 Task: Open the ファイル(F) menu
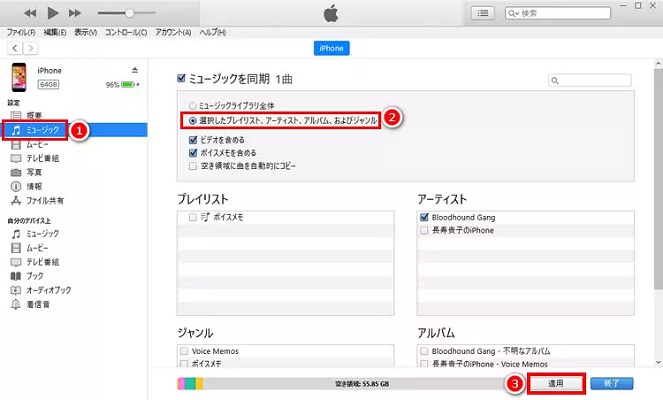point(21,32)
